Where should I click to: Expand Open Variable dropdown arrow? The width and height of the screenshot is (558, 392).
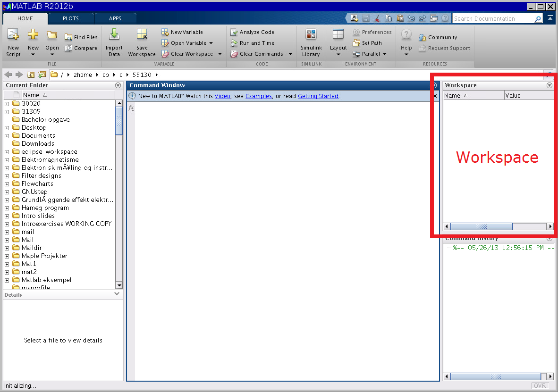pyautogui.click(x=211, y=43)
